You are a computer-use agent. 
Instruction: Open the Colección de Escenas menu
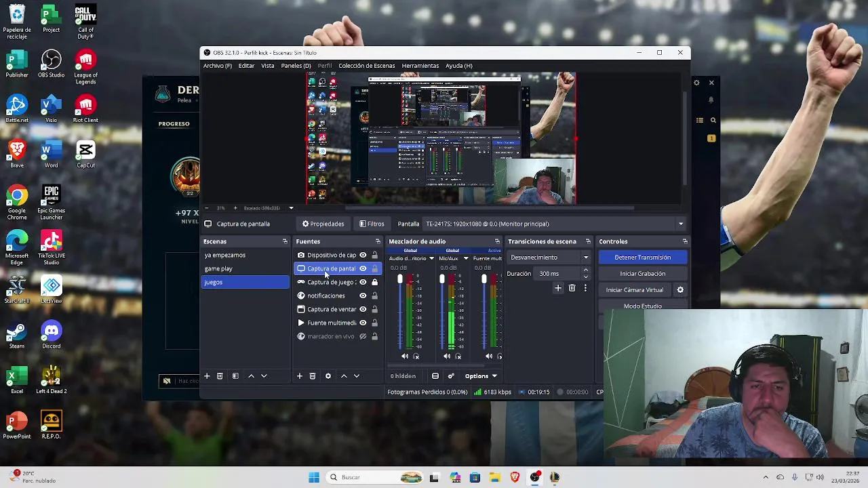click(x=366, y=66)
